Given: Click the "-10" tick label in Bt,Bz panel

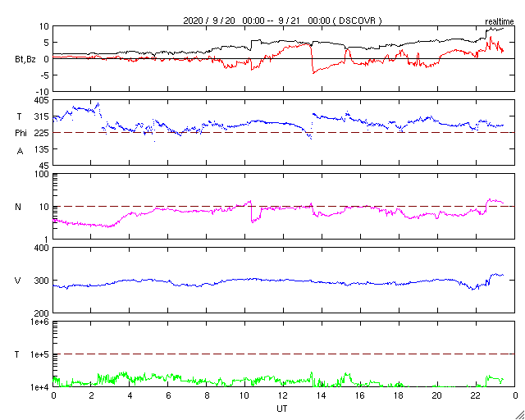Looking at the screenshot, I should click(x=43, y=92).
